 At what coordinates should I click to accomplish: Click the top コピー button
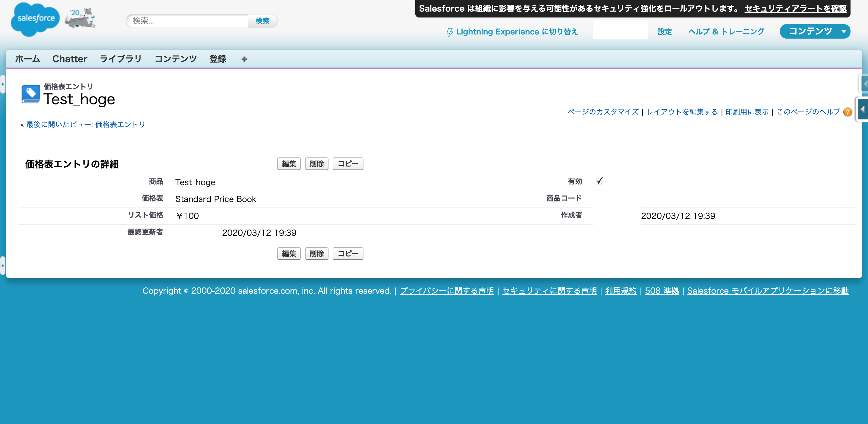(348, 164)
